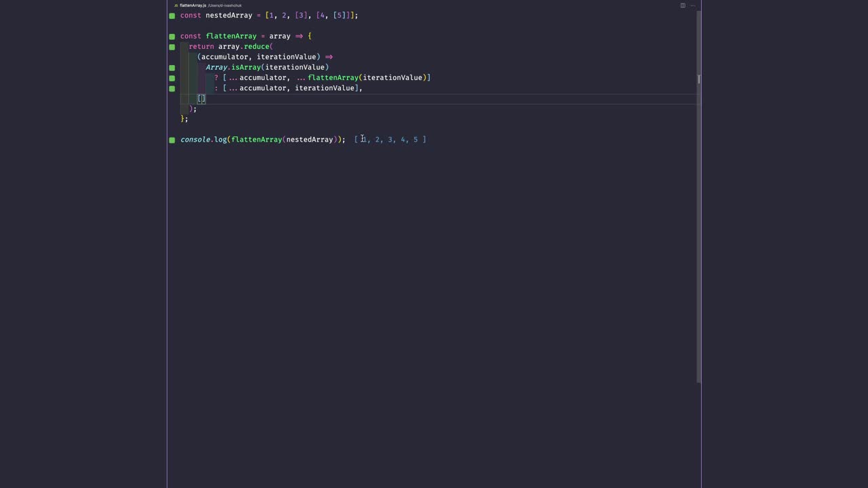Click the closing brace of flattenArray function
Screen dimensions: 868x488
[x=182, y=119]
